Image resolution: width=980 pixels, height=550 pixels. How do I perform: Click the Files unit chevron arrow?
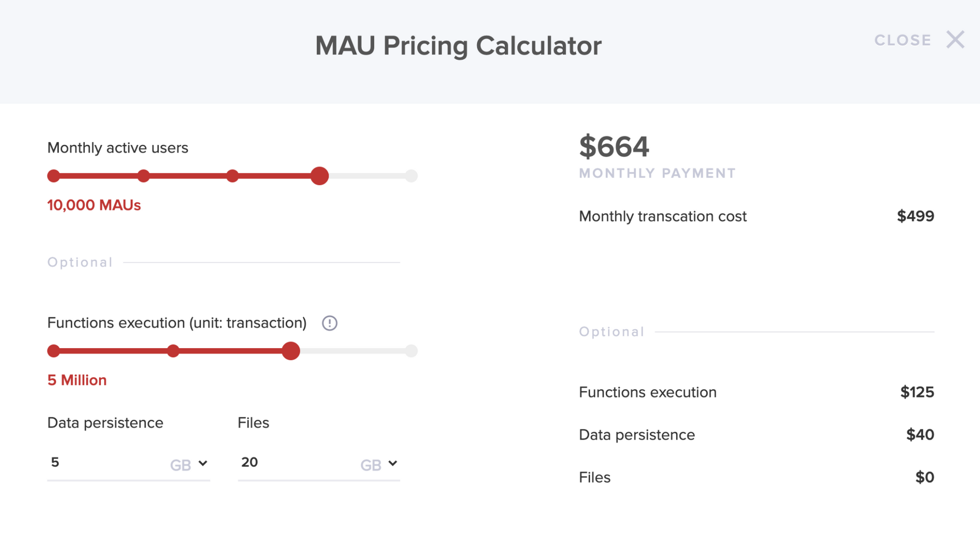pyautogui.click(x=392, y=463)
